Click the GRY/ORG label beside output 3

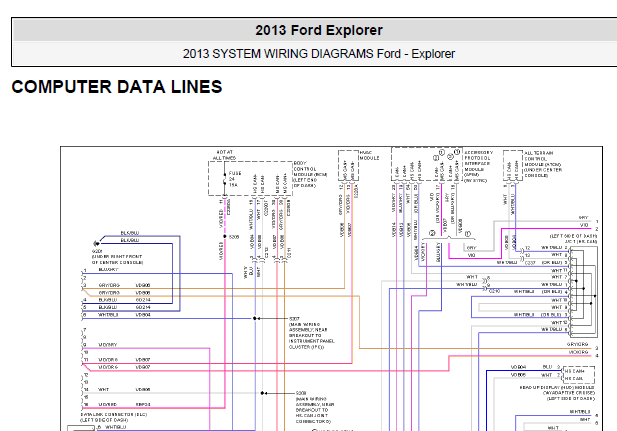577,344
